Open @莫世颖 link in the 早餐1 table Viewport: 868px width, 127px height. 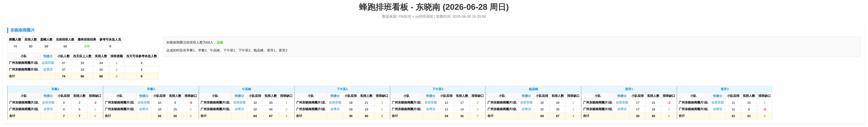[48, 102]
